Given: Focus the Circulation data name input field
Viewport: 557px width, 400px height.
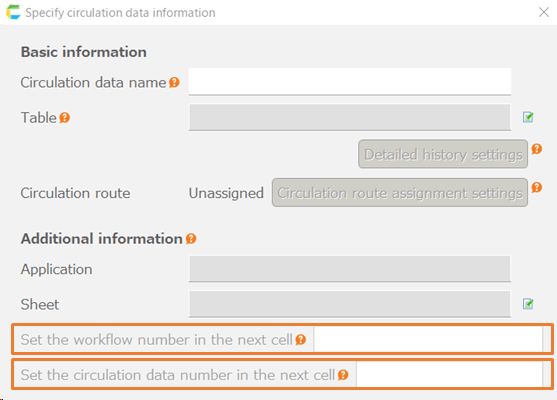Looking at the screenshot, I should [350, 82].
